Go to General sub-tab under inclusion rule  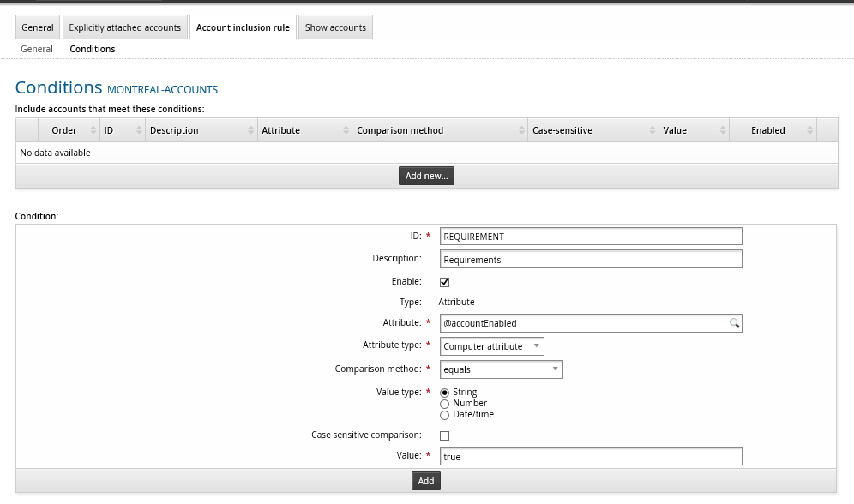(x=37, y=49)
